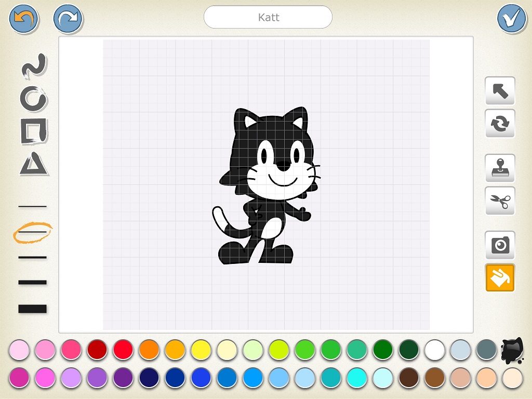The width and height of the screenshot is (532, 399).
Task: Choose the thick line width
Action: pyautogui.click(x=33, y=282)
